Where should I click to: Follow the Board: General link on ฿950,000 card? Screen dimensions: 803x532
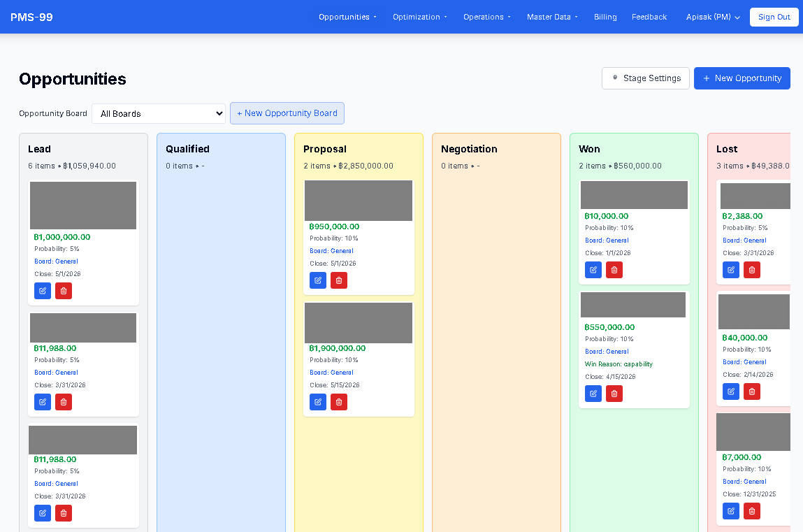[x=331, y=250]
